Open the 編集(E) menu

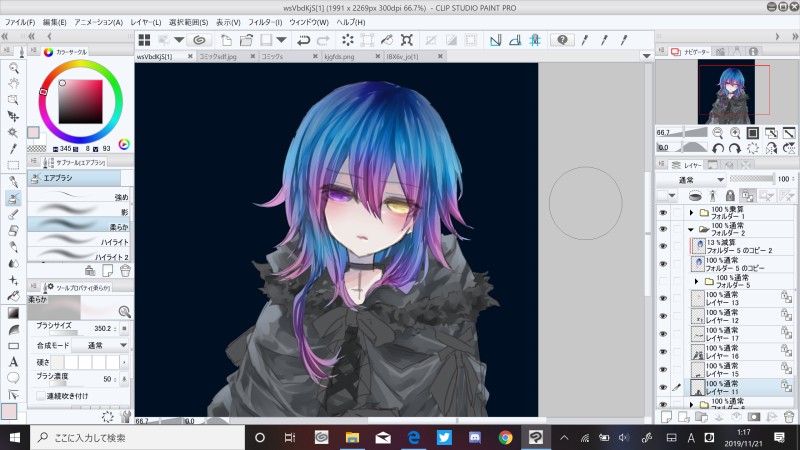[55, 22]
